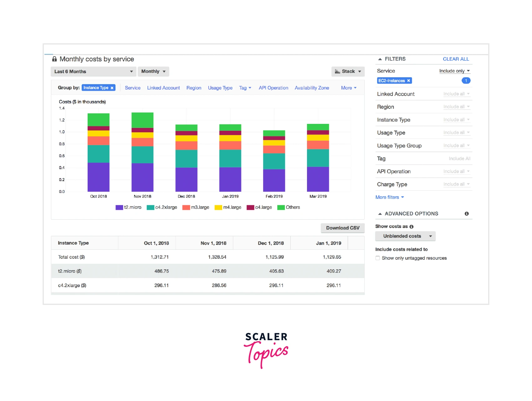Viewport: 532px width, 401px height.
Task: Remove the EC2-Instances service filter
Action: coord(408,81)
